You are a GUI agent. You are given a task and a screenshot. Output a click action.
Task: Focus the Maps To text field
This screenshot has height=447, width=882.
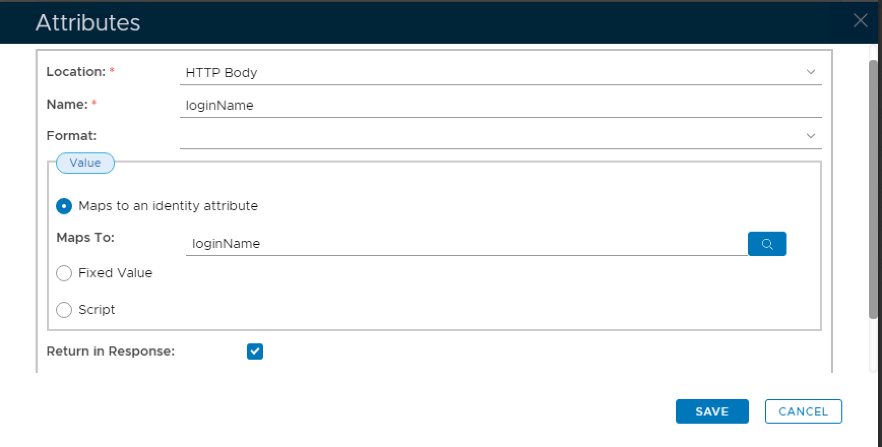coord(465,243)
